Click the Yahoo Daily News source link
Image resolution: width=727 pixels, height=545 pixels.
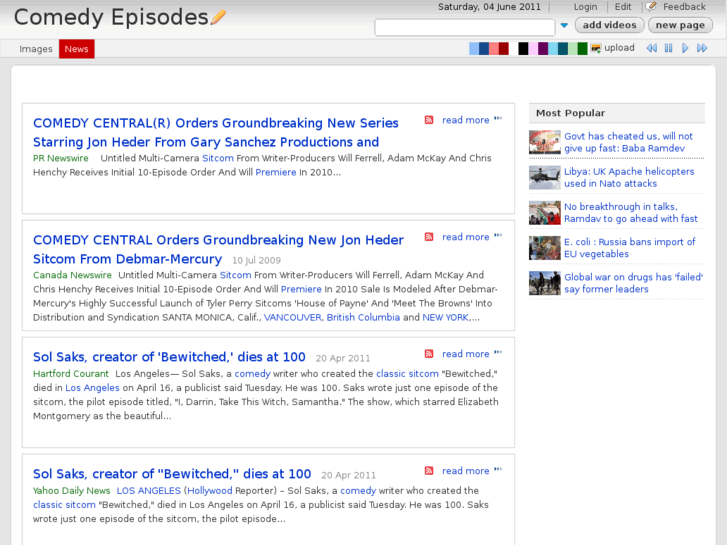click(71, 490)
